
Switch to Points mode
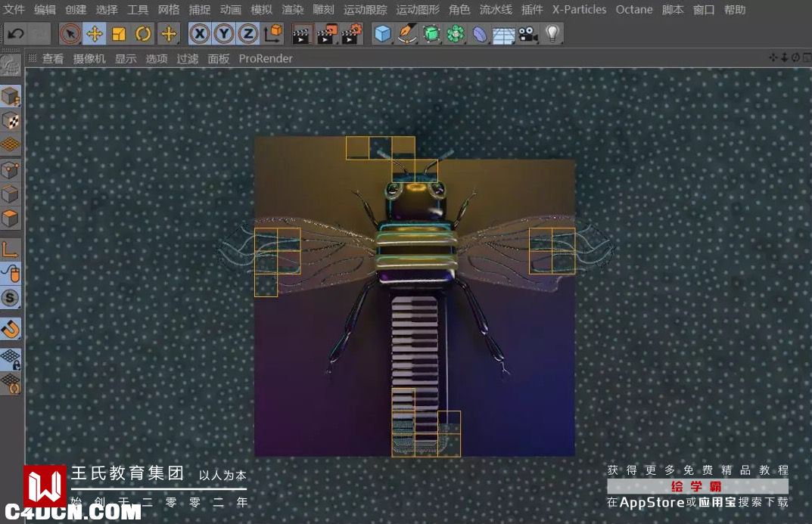pyautogui.click(x=11, y=169)
